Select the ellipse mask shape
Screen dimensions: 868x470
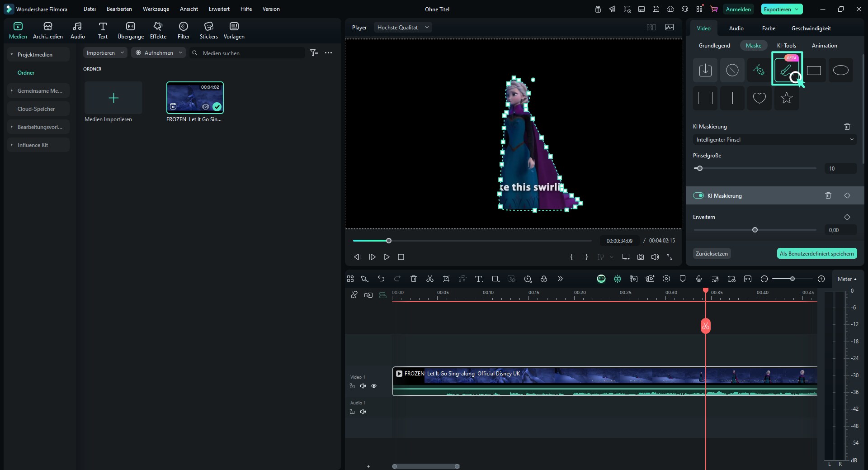(x=841, y=71)
